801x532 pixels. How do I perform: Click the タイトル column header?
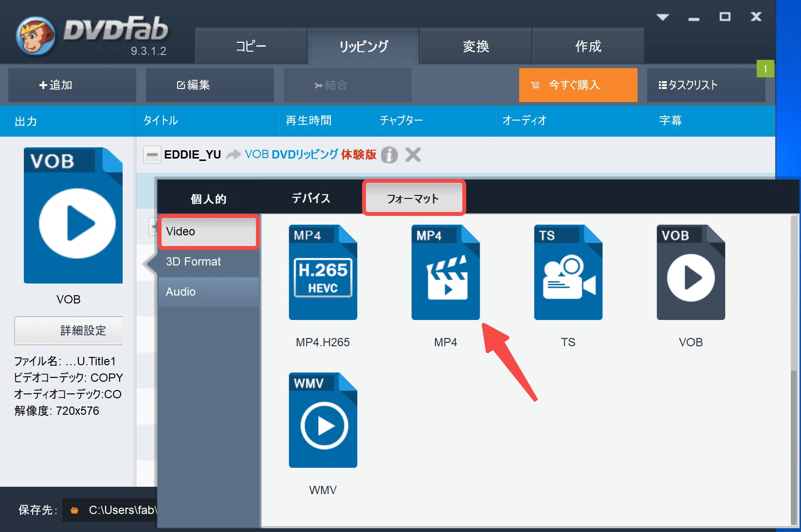207,121
